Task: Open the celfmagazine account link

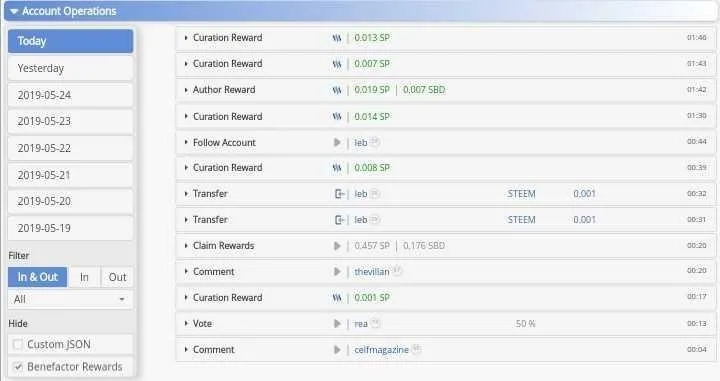Action: (x=381, y=350)
